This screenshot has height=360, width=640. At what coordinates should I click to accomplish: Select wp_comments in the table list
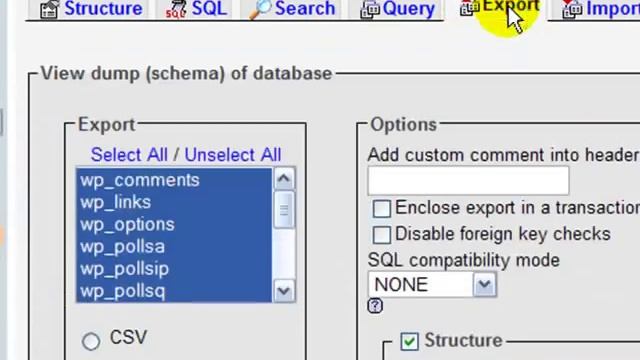pos(174,180)
